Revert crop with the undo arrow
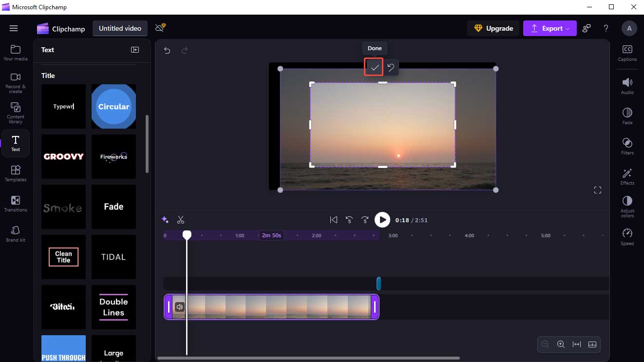The image size is (644, 362). tap(391, 68)
